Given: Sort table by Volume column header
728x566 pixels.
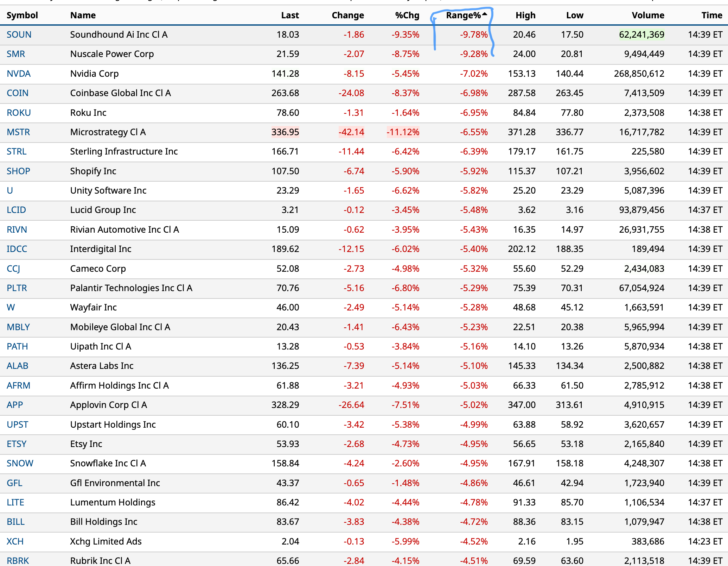Looking at the screenshot, I should [647, 15].
